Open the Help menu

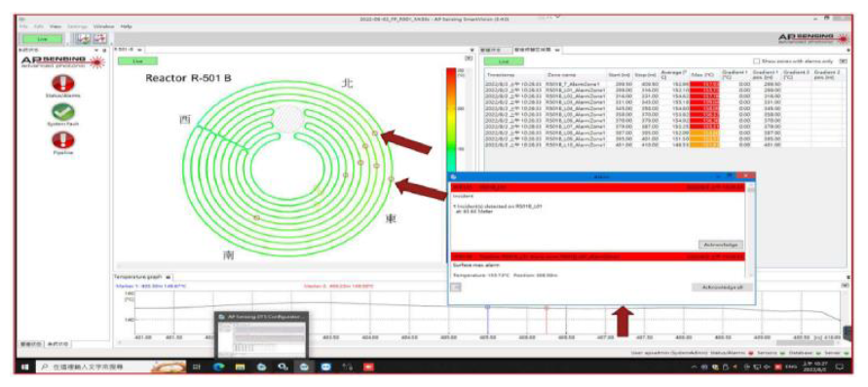click(x=127, y=26)
